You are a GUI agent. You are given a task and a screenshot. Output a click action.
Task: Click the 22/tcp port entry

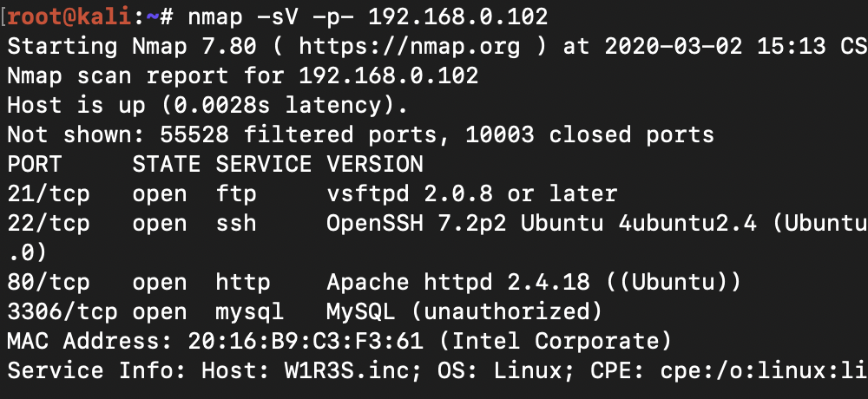pyautogui.click(x=49, y=224)
